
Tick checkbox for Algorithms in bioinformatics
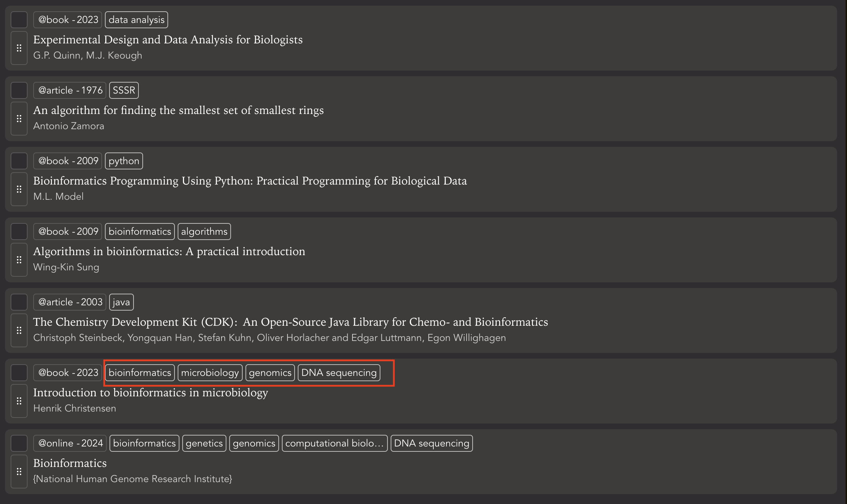19,232
